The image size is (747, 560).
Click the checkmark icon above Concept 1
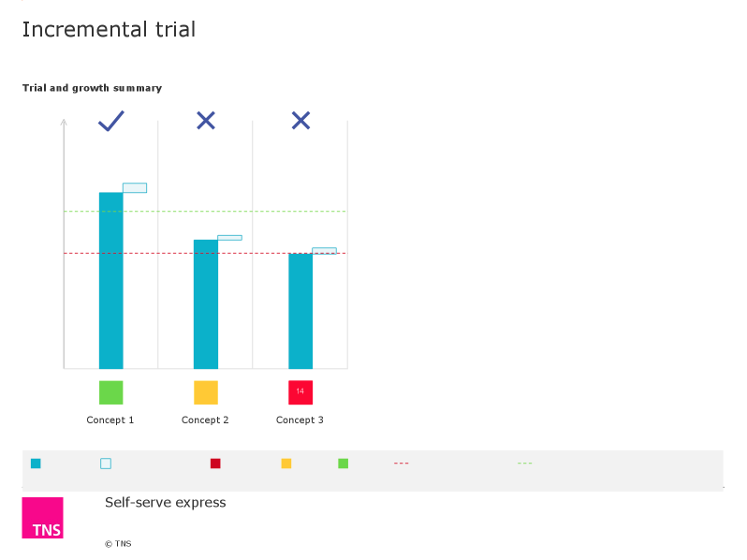coord(111,121)
